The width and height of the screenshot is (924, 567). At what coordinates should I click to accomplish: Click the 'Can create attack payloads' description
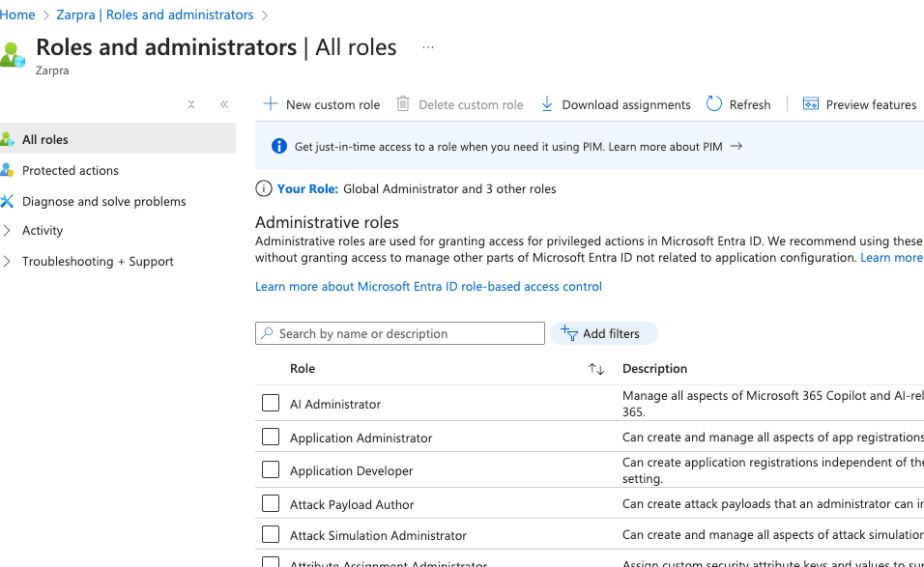(773, 503)
